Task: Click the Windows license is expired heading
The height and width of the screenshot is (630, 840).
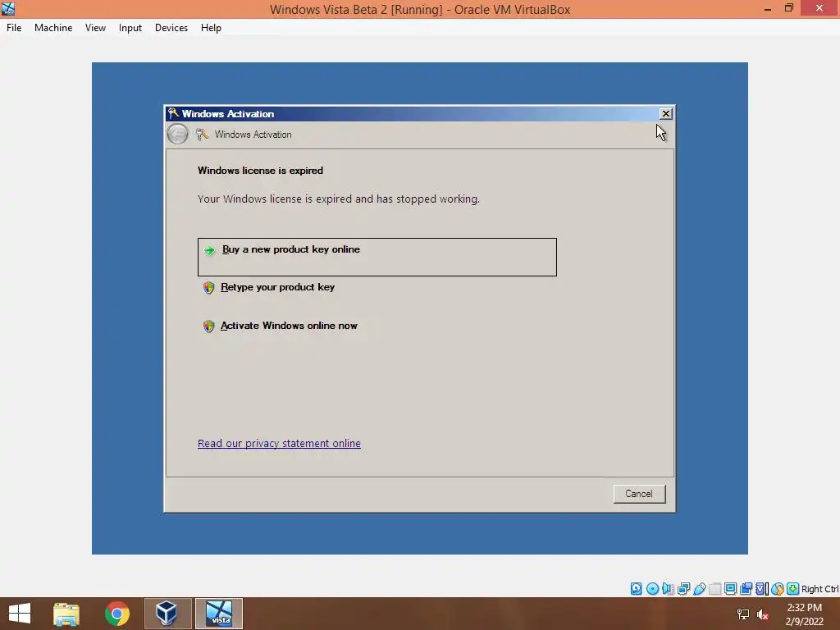Action: pyautogui.click(x=260, y=171)
